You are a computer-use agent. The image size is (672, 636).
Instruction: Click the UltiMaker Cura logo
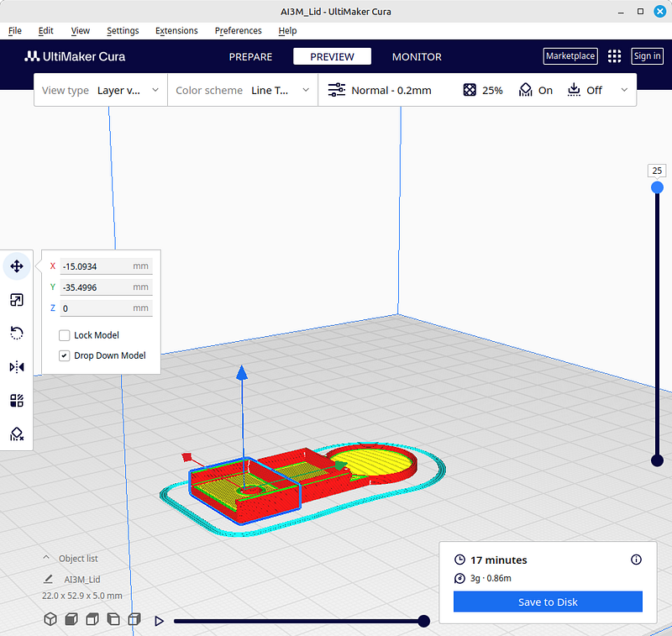[x=75, y=56]
